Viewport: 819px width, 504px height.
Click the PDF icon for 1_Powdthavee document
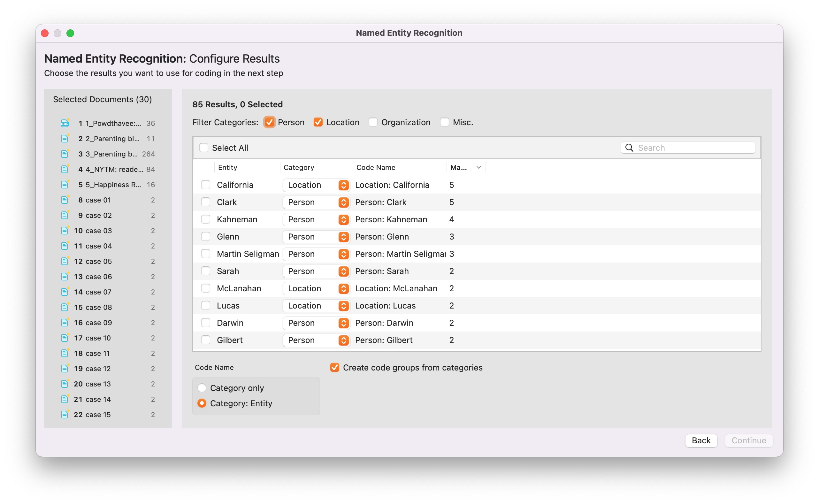tap(65, 123)
